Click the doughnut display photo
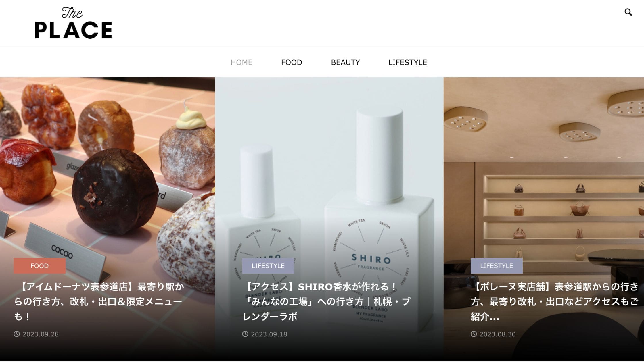The width and height of the screenshot is (644, 362). pyautogui.click(x=108, y=167)
